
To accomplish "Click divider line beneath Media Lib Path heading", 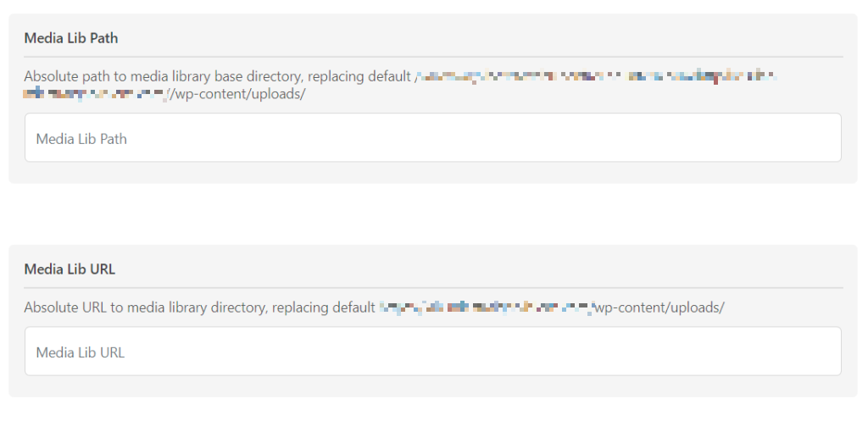I will pos(432,57).
